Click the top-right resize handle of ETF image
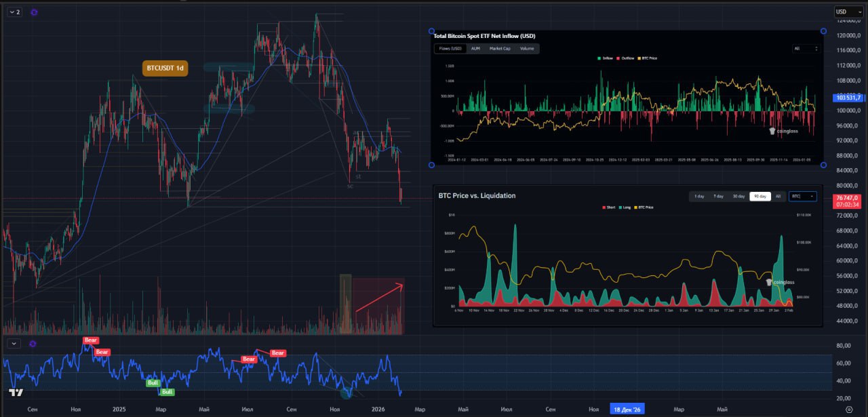The height and width of the screenshot is (417, 868). (x=823, y=31)
